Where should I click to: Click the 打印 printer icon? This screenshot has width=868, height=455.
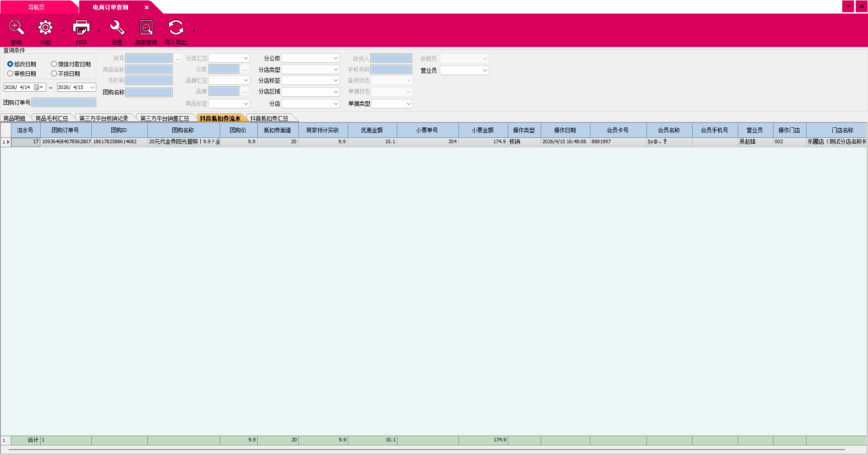pos(81,28)
